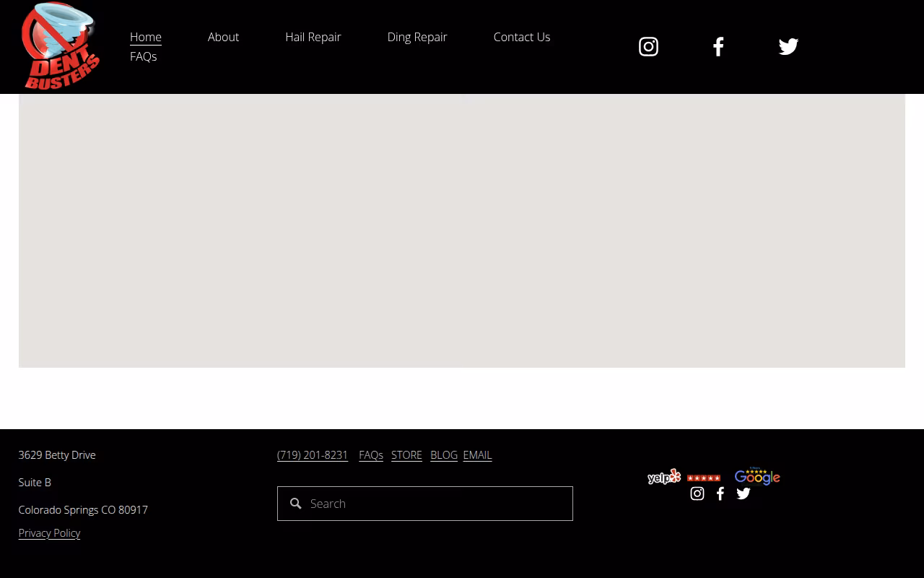Open Instagram icon in header
924x578 pixels.
pos(648,47)
